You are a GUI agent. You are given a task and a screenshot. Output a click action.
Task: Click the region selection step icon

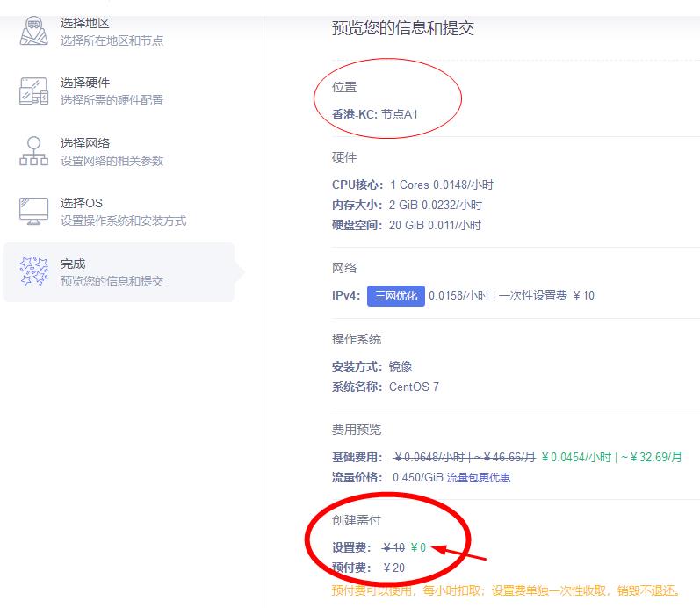pos(34,31)
